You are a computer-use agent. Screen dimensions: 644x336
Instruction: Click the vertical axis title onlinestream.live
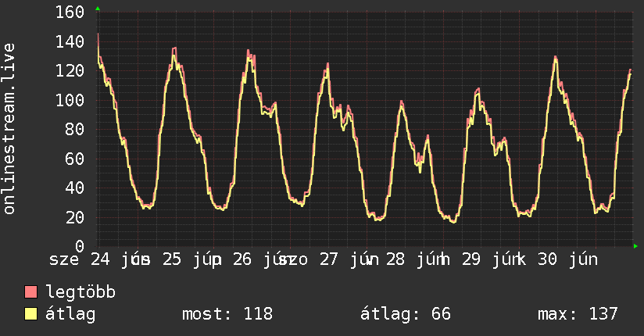(9, 129)
